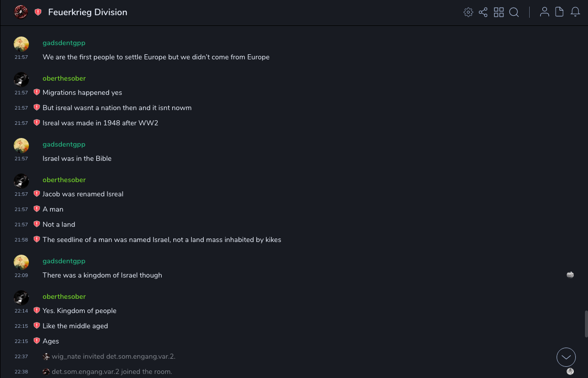This screenshot has height=378, width=588.
Task: Click the Feuerkrieg Division room avatar
Action: coord(21,12)
